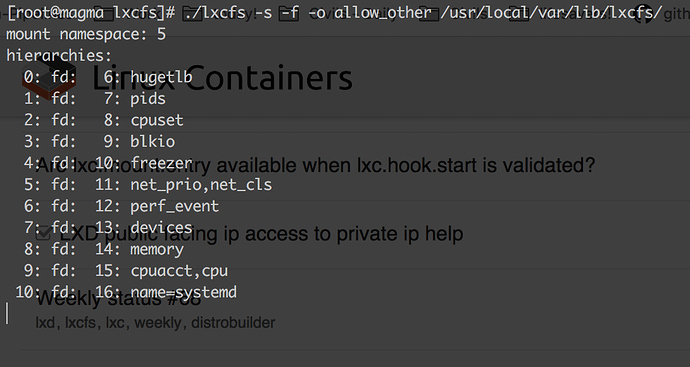Select the 'lxc' tag under Weekly status
This screenshot has width=690, height=367.
[x=114, y=323]
